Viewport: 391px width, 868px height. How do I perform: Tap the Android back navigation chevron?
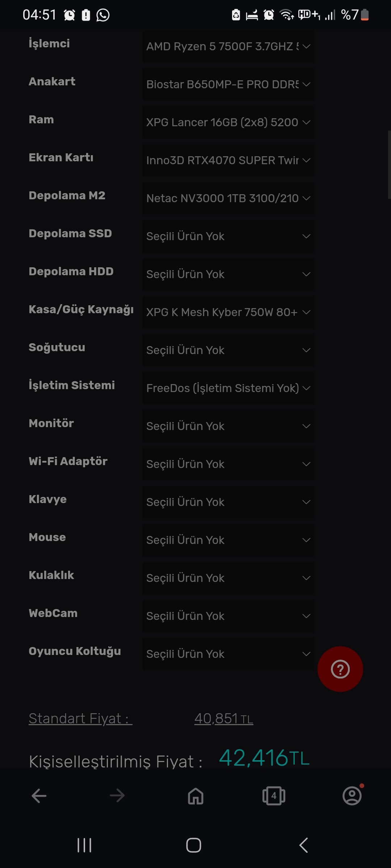click(303, 845)
